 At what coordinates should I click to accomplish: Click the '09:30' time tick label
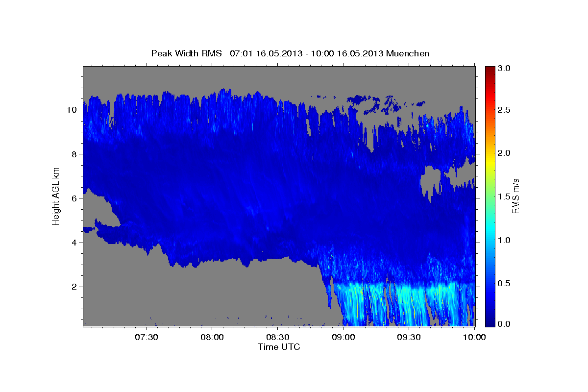pyautogui.click(x=409, y=337)
